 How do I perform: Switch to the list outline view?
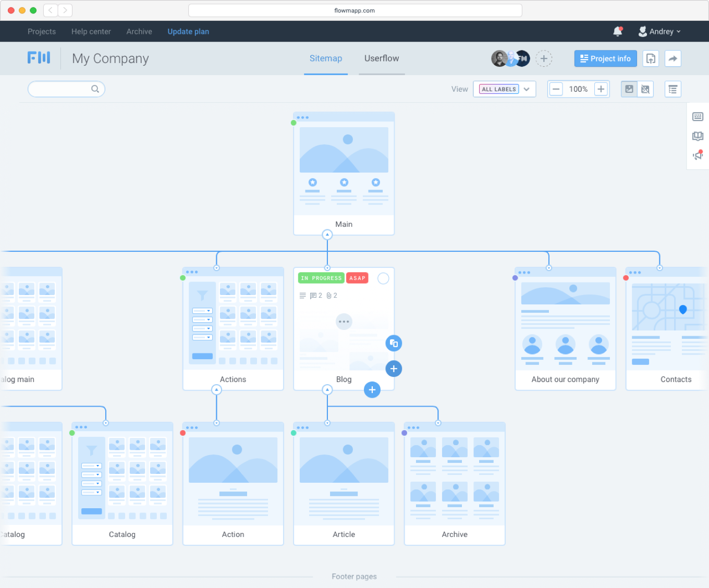(x=673, y=89)
